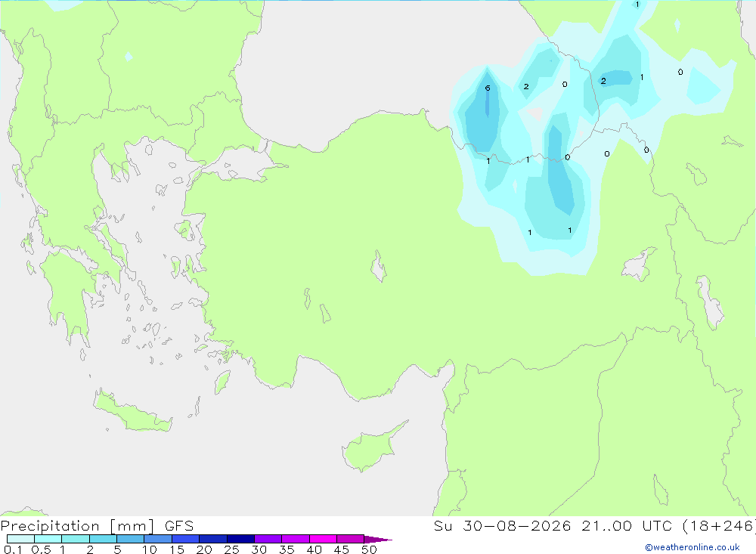
Task: Choose the 40–45 mm legend color swatch
Action: pyautogui.click(x=323, y=539)
